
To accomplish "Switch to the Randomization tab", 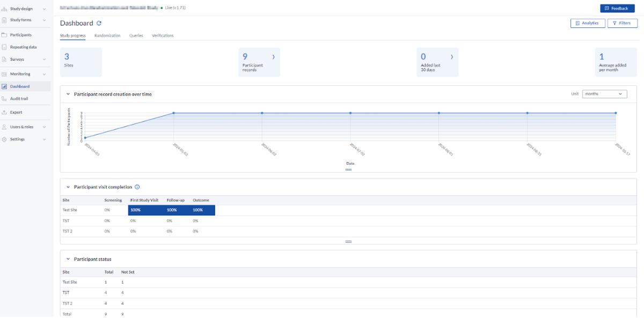I will click(107, 35).
